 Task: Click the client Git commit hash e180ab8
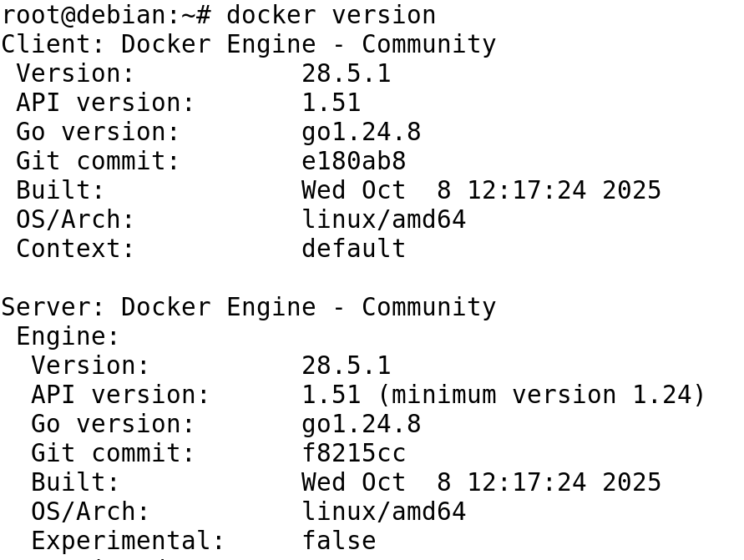click(x=353, y=161)
